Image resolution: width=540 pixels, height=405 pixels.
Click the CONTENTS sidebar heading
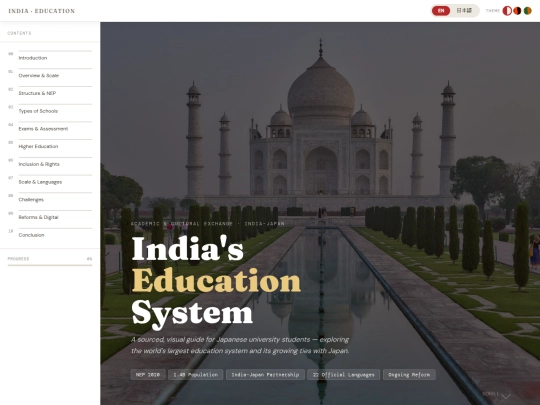19,33
